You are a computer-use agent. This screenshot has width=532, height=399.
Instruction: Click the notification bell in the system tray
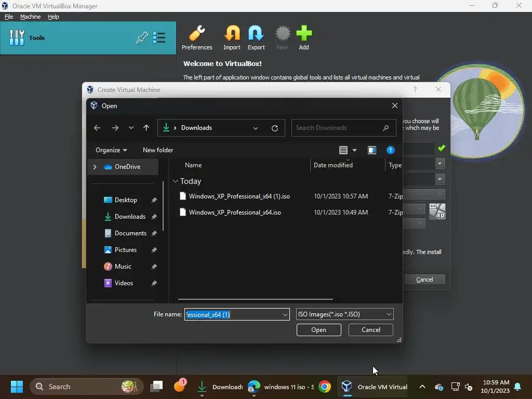[518, 387]
